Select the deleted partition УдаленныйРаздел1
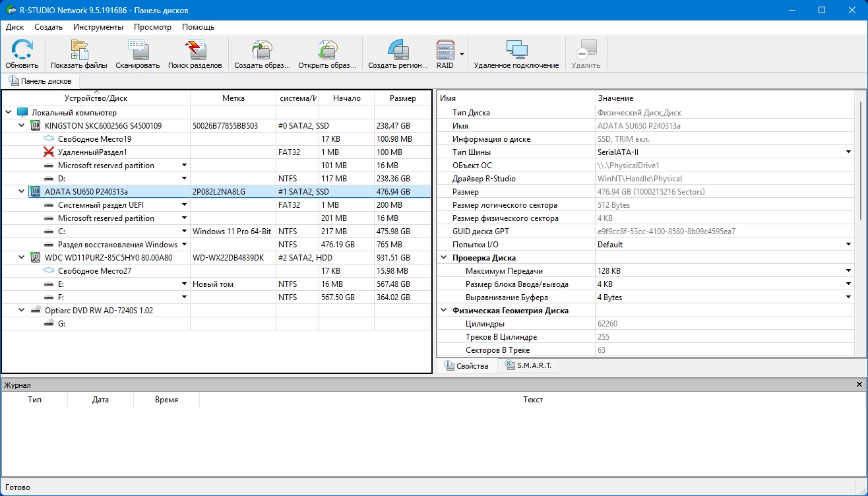 pyautogui.click(x=92, y=152)
